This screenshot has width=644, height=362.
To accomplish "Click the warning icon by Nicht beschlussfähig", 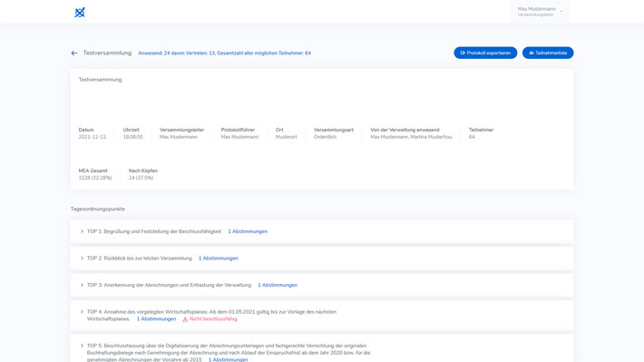I will tap(185, 319).
